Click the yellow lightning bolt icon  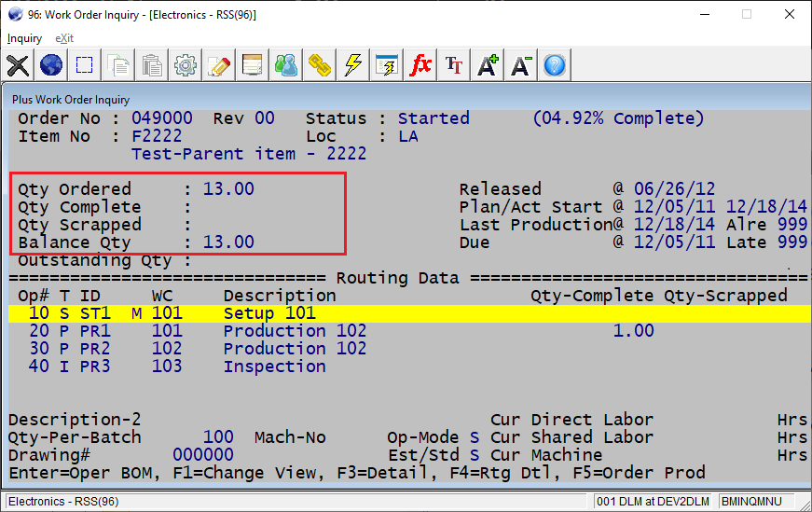[352, 65]
